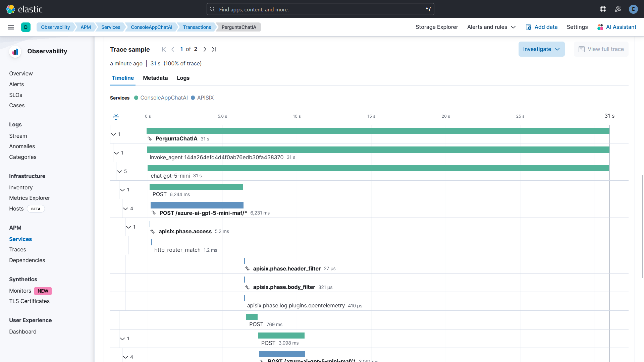Viewport: 644px width, 362px height.
Task: Switch to the Timeline tab
Action: tap(123, 78)
